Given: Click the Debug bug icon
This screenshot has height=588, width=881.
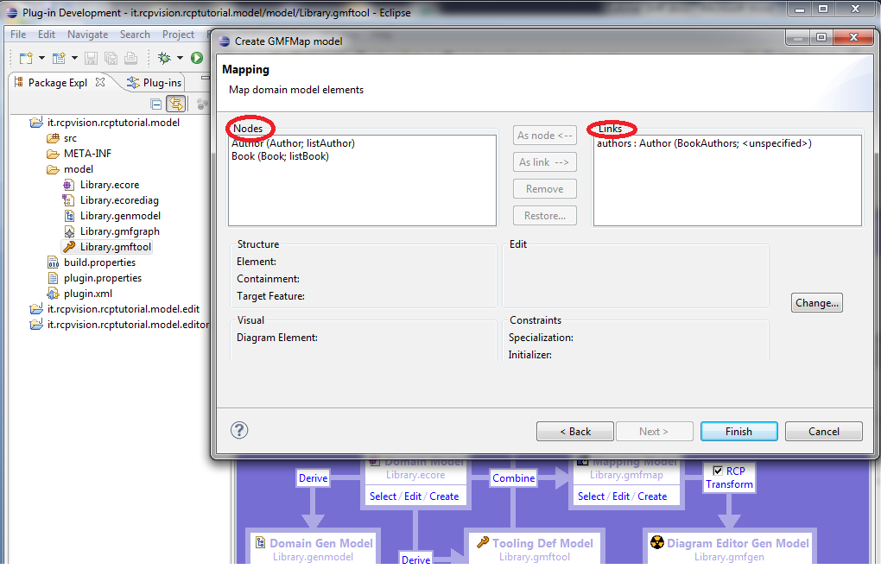Looking at the screenshot, I should 165,58.
